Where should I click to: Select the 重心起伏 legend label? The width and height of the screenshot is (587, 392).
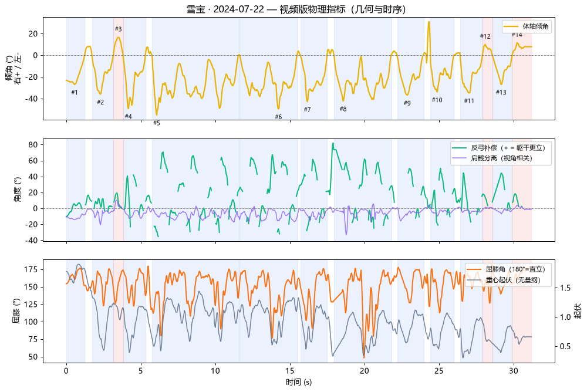(x=513, y=280)
